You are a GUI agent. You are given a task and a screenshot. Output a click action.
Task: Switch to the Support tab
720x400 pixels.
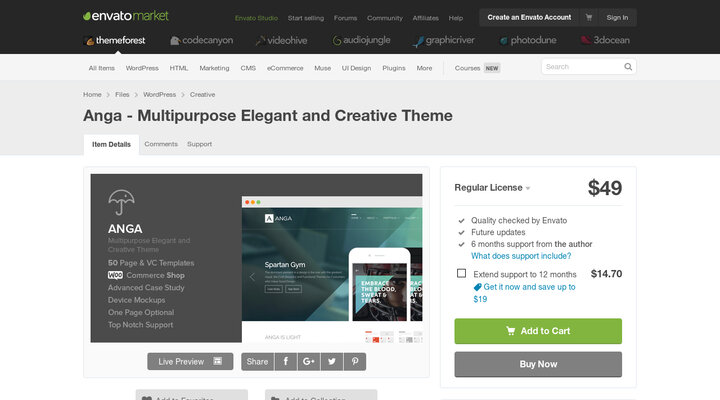pos(199,144)
